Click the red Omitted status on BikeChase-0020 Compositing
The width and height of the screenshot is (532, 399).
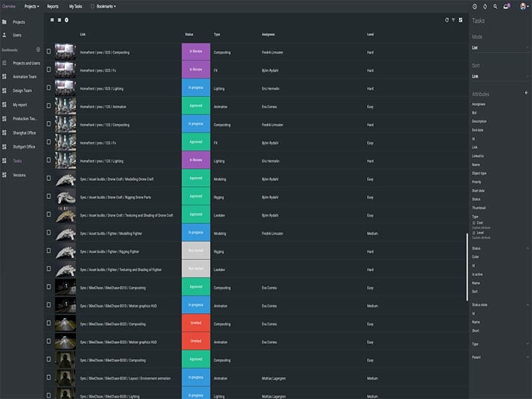196,324
